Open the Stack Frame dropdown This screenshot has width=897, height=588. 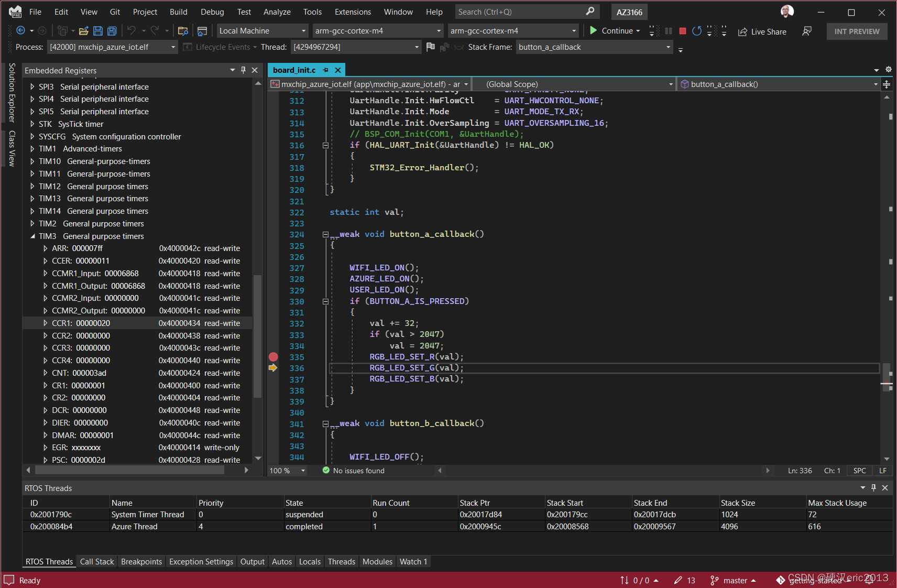pos(594,47)
